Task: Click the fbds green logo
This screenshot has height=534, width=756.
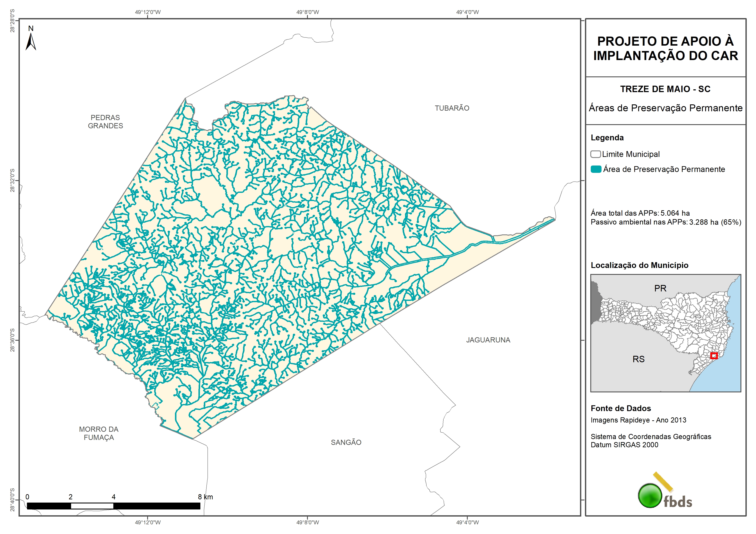Action: (x=650, y=495)
